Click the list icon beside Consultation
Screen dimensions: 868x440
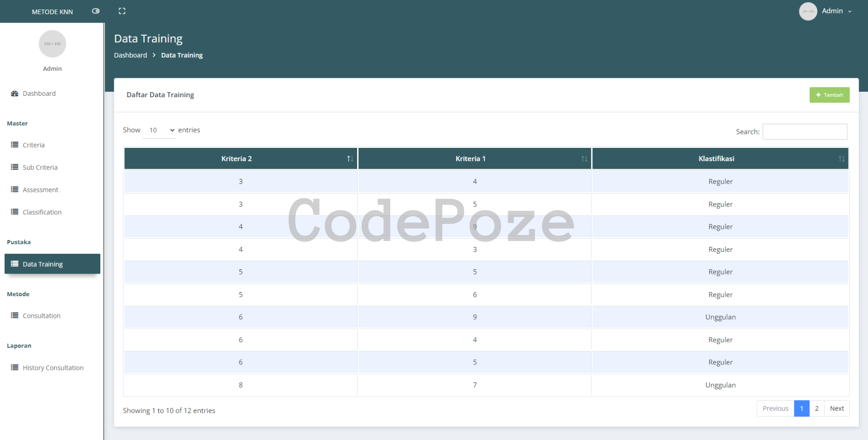pyautogui.click(x=14, y=315)
